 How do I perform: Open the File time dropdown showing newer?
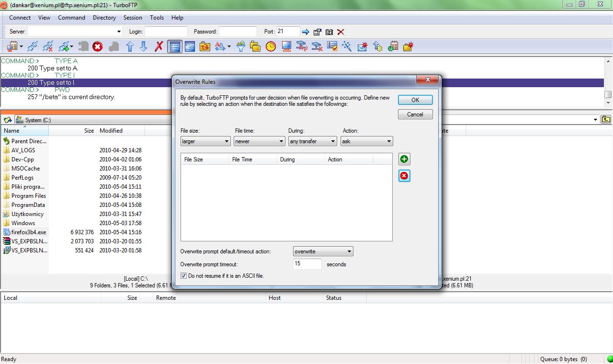tap(260, 141)
